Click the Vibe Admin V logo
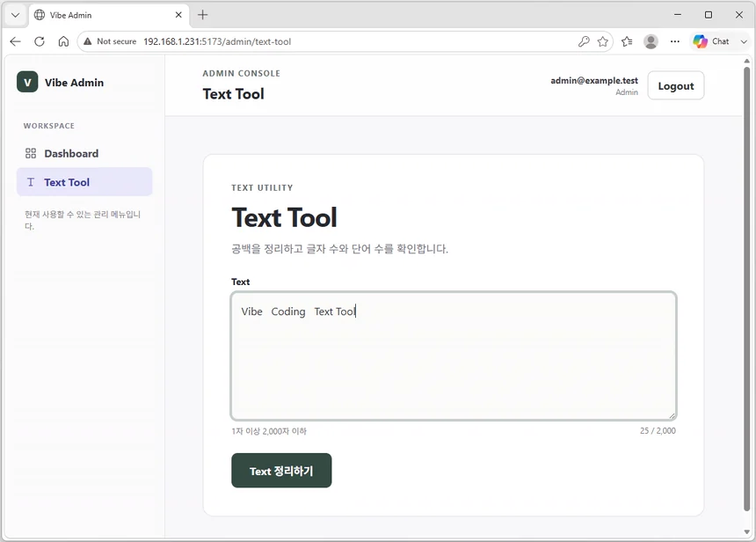Screen dimensions: 756x542 [x=27, y=82]
